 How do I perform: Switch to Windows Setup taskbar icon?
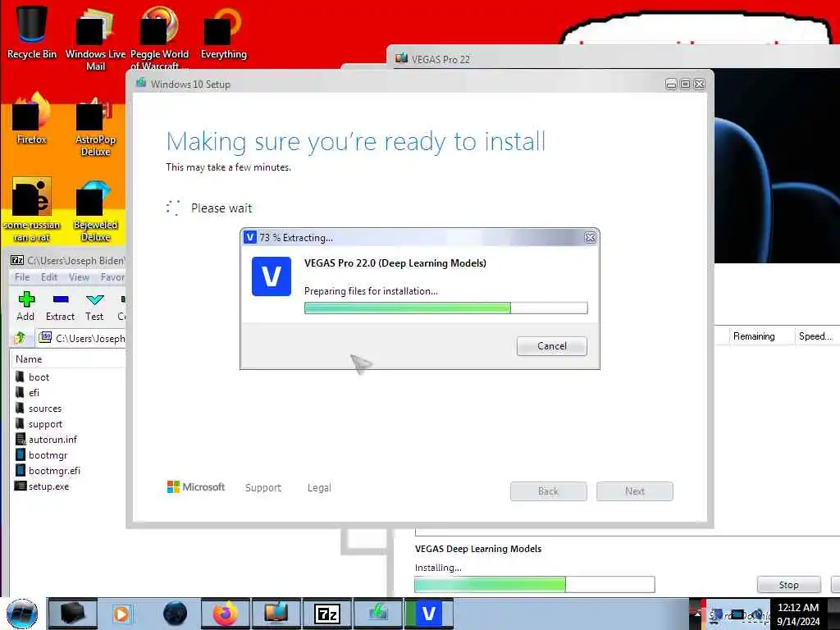(x=377, y=614)
